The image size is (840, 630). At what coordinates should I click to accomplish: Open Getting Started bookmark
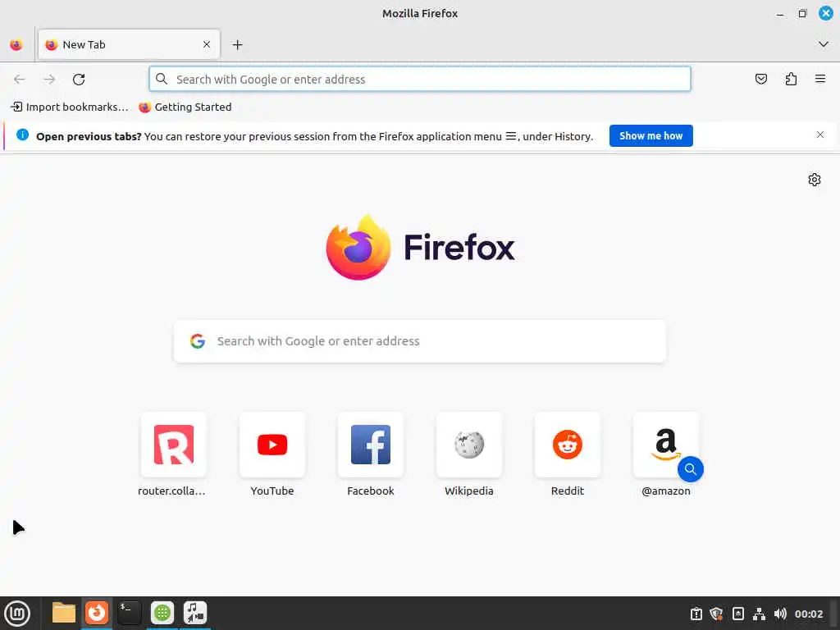185,107
